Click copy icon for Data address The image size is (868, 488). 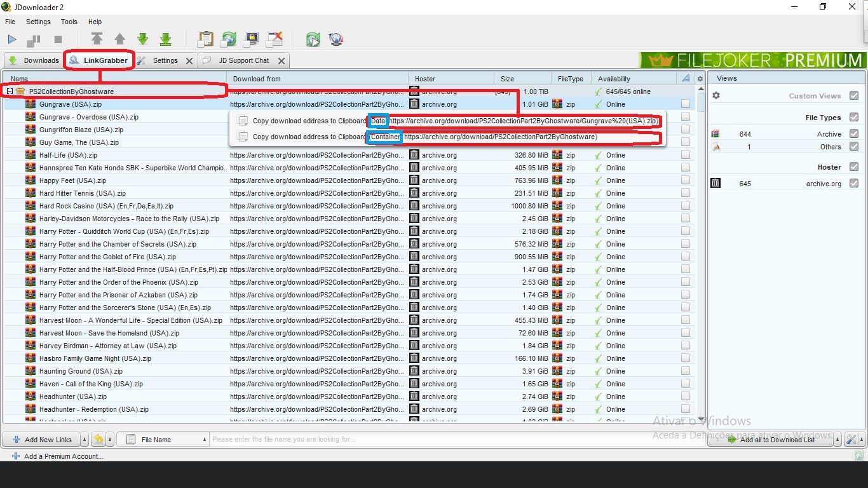[242, 121]
